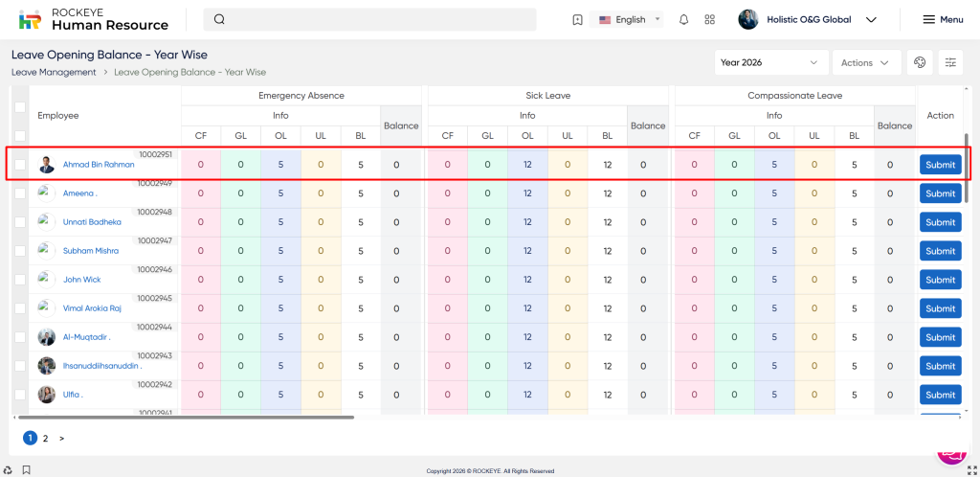Screen dimensions: 980x477
Task: Click the search magnifier icon
Action: (x=219, y=19)
